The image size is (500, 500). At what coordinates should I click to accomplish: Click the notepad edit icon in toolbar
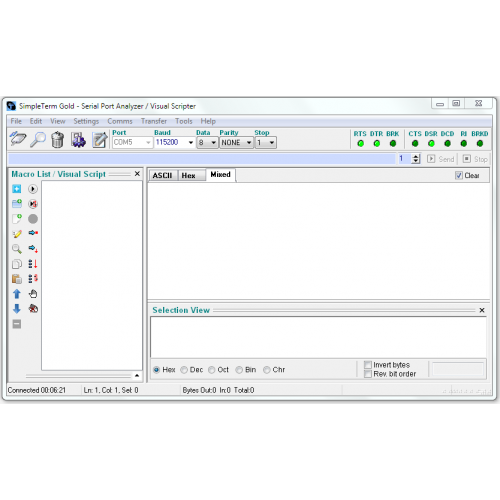pos(100,140)
